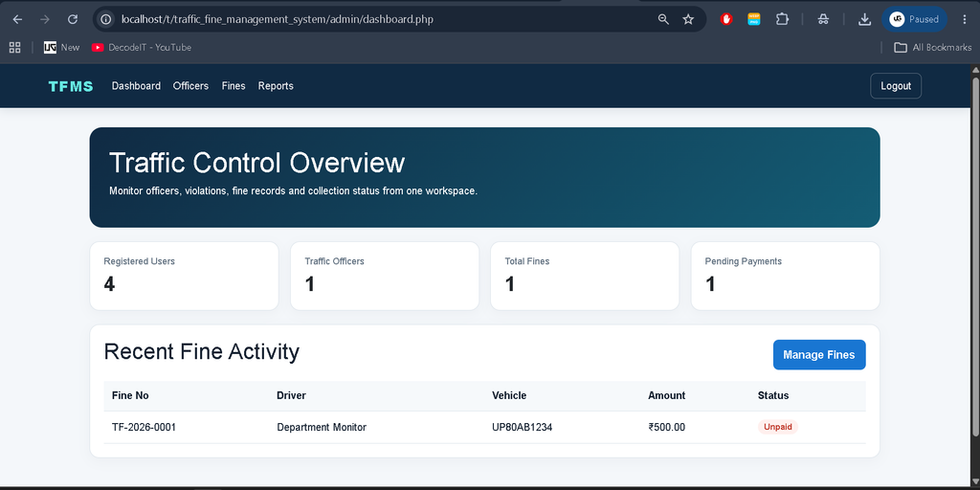Open the Officers nav item
This screenshot has width=980, height=490.
pos(190,86)
